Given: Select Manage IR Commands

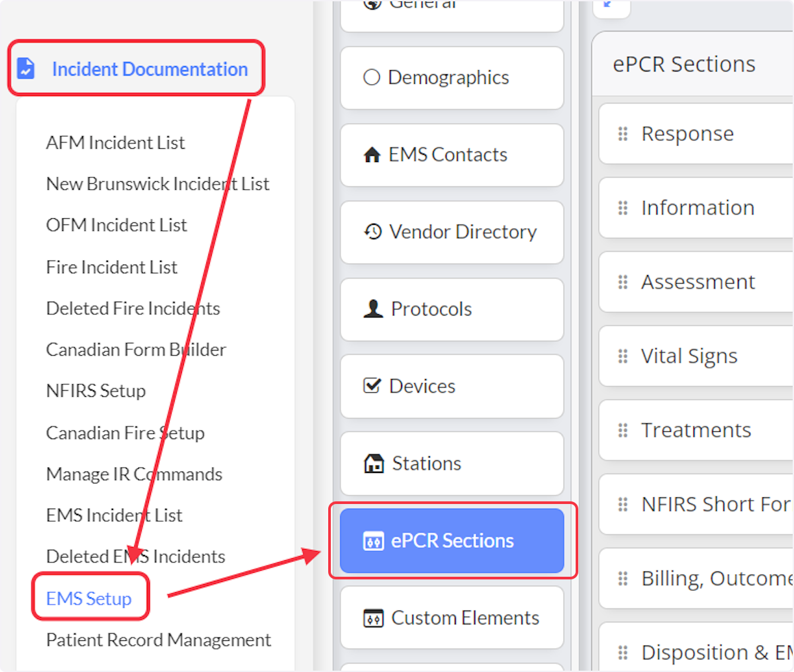Looking at the screenshot, I should (134, 474).
